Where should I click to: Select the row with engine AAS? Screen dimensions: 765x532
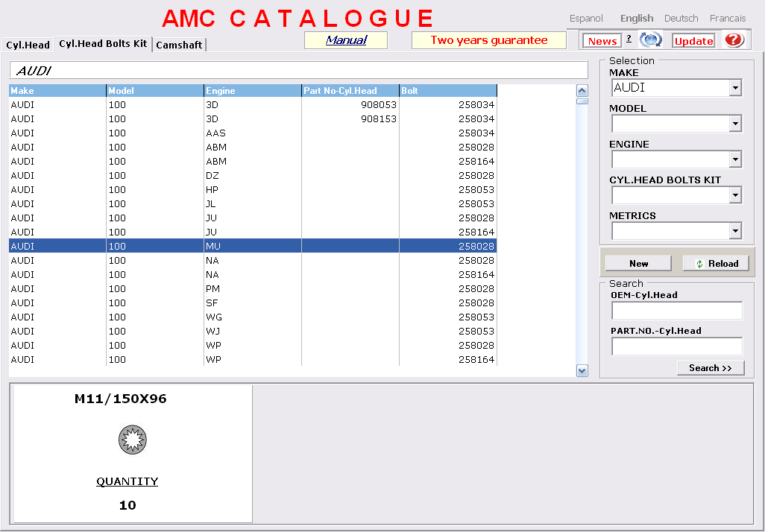(x=253, y=133)
